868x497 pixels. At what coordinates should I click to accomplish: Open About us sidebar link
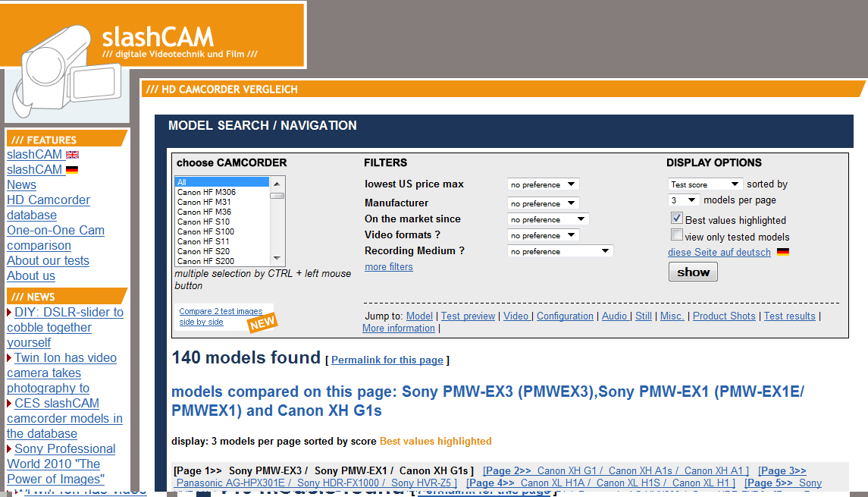pyautogui.click(x=31, y=276)
